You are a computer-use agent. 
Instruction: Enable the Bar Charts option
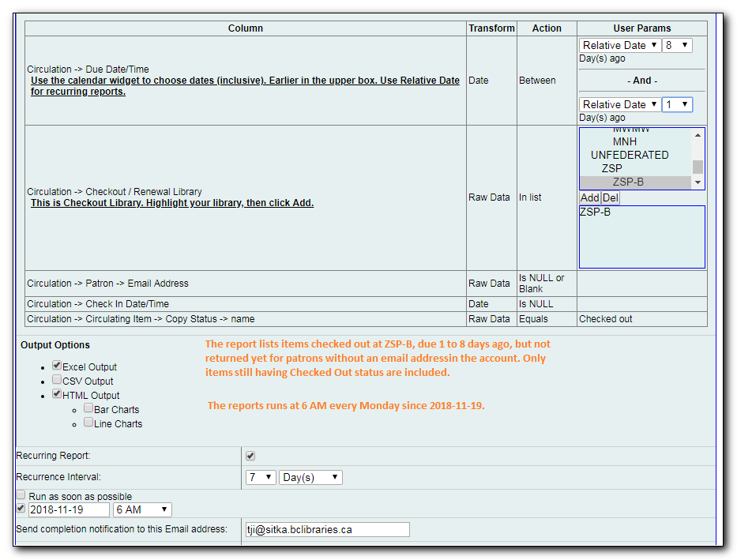88,408
